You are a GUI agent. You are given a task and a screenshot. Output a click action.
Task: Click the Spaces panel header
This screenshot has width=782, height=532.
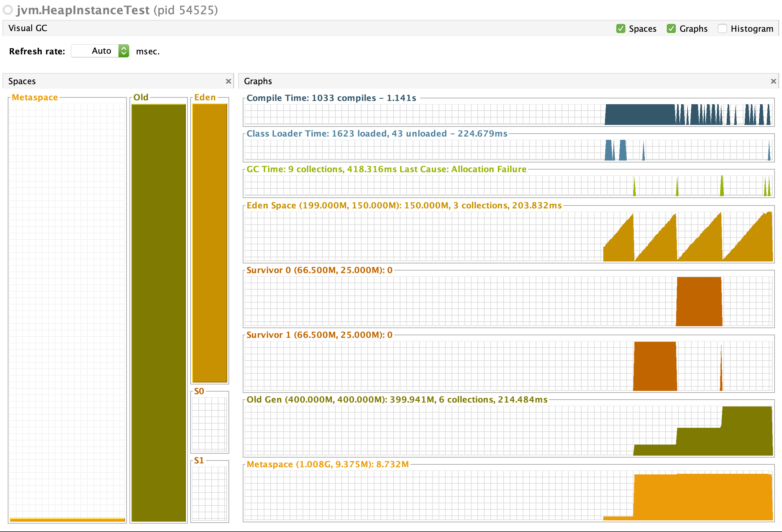pos(22,81)
